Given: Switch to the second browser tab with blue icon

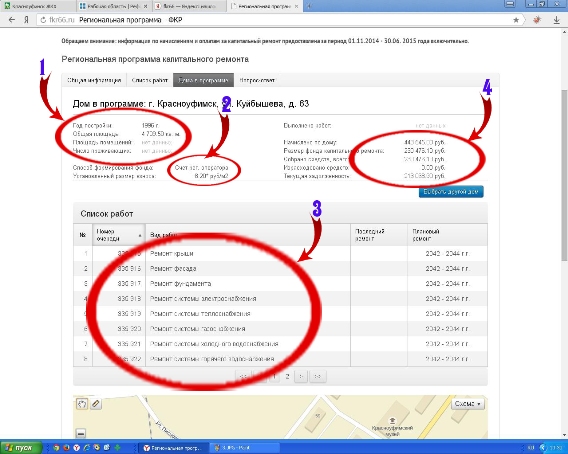Looking at the screenshot, I should (x=114, y=6).
